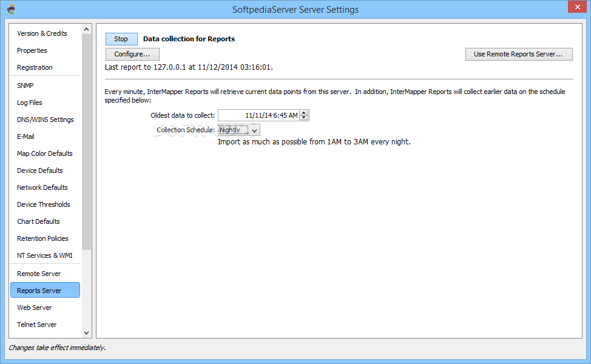Click the Oldest data to collect field
Viewport: 591px width, 364px height.
259,115
